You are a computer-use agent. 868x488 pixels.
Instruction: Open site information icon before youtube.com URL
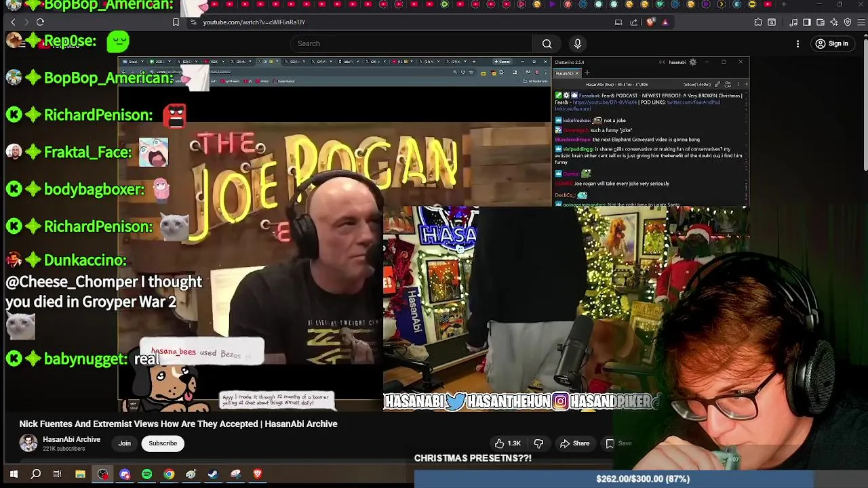click(193, 22)
